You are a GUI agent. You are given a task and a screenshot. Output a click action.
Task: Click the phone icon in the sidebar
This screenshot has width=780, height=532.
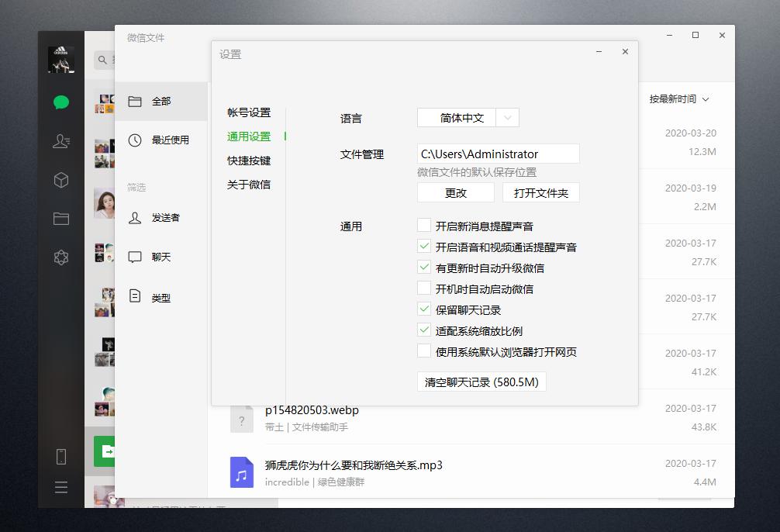coord(60,458)
